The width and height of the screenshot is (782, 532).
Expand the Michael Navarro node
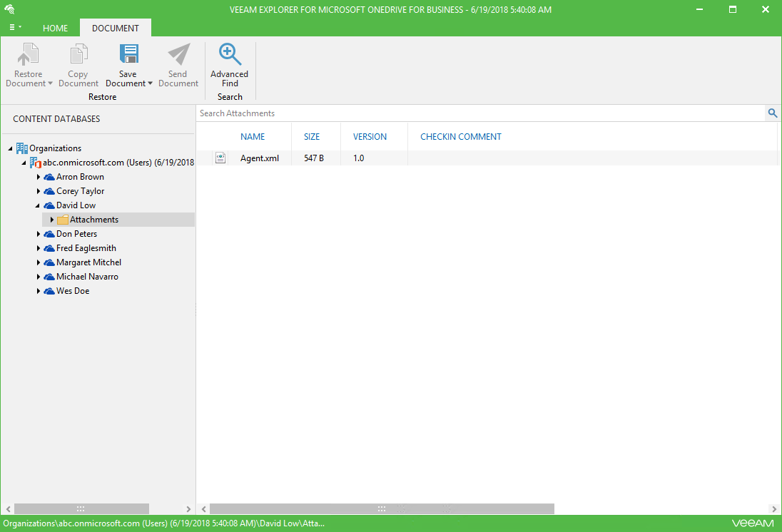38,277
